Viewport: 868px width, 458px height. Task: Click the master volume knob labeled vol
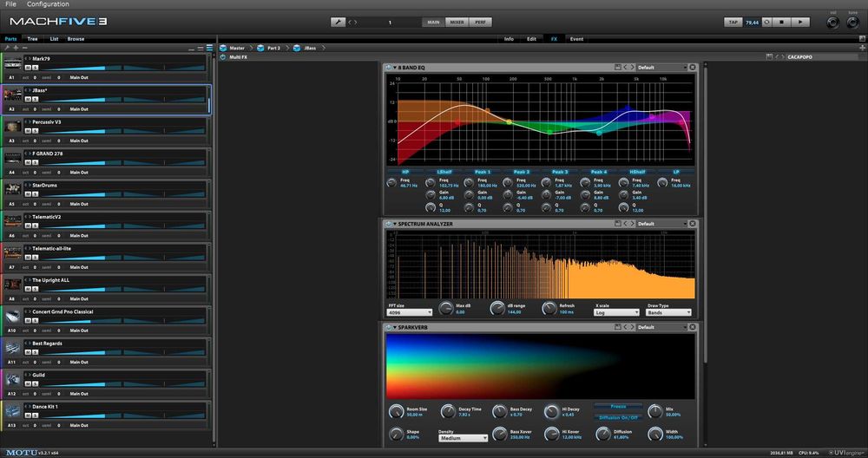coord(832,23)
